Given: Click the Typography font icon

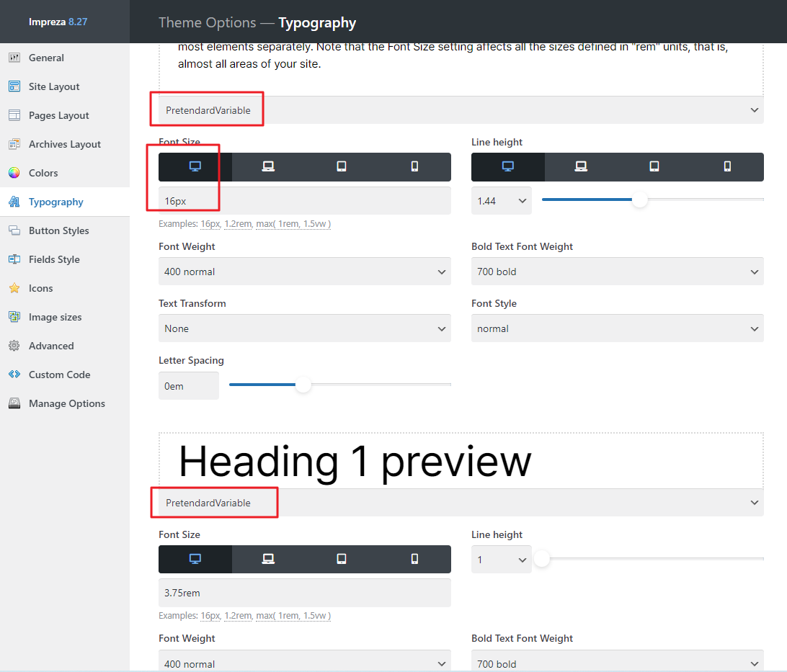Looking at the screenshot, I should click(14, 202).
